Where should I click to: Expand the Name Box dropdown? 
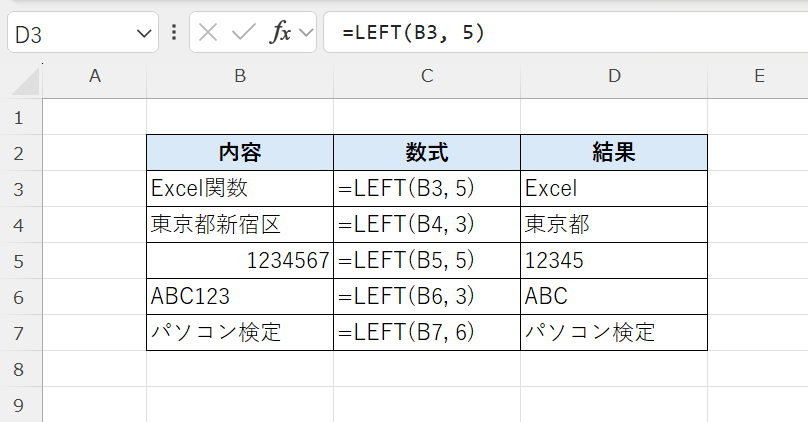tap(140, 33)
